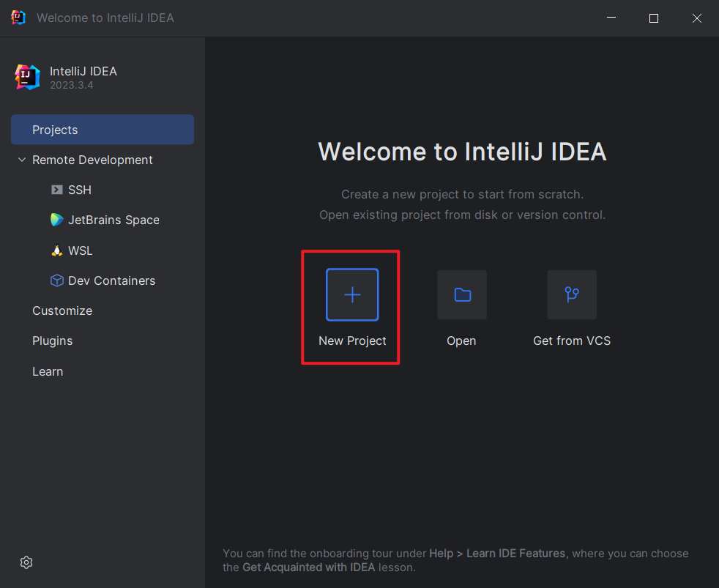This screenshot has width=719, height=588.
Task: Click the JetBrains Space logo icon
Action: 56,220
